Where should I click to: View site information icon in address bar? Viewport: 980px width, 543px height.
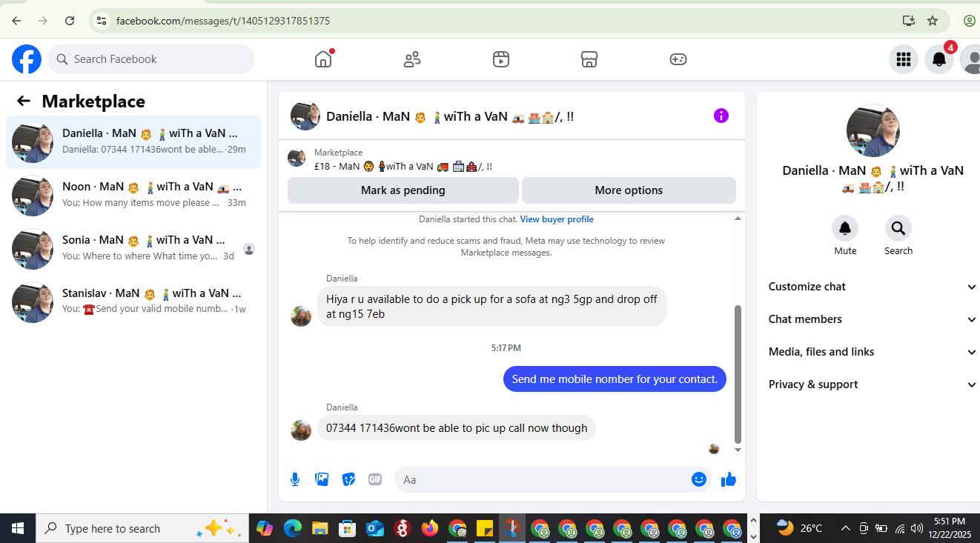point(102,21)
